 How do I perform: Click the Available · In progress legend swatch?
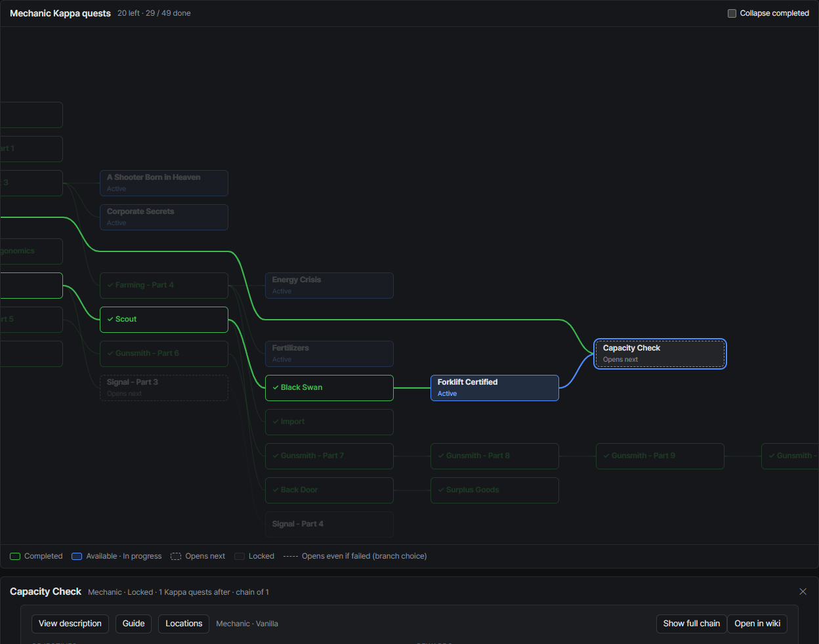(x=77, y=556)
